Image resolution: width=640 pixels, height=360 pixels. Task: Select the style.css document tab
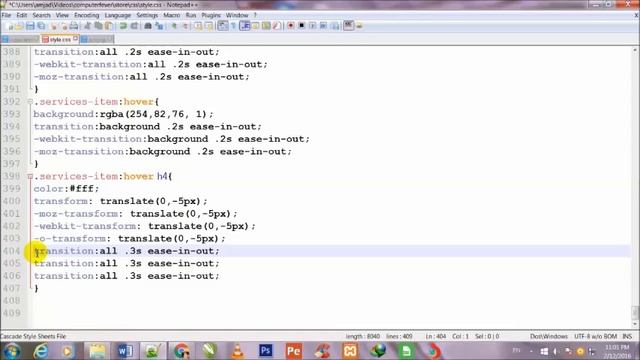click(x=60, y=39)
